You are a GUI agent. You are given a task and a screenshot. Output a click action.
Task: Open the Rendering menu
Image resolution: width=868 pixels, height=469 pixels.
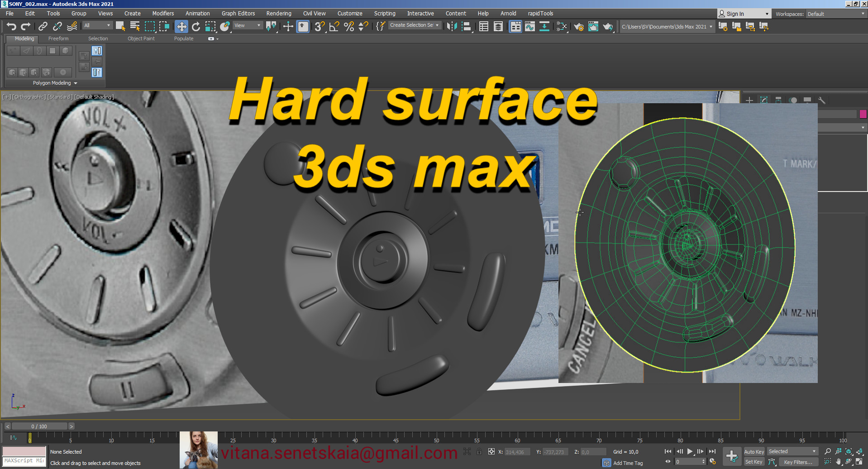pos(279,14)
